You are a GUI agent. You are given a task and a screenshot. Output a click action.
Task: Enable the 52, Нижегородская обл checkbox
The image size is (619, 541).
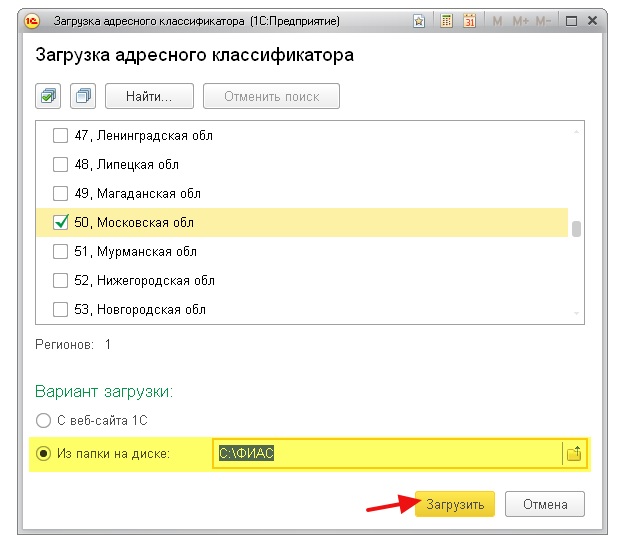tap(60, 280)
